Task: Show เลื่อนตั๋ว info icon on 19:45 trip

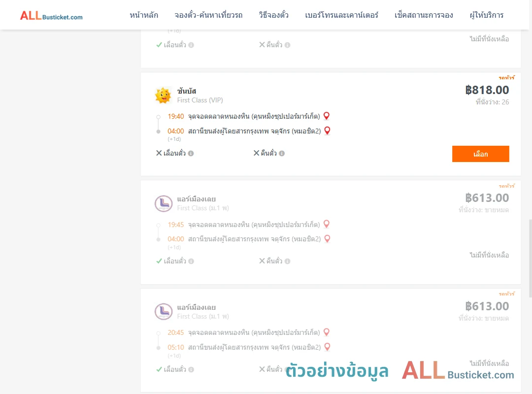Action: tap(191, 262)
